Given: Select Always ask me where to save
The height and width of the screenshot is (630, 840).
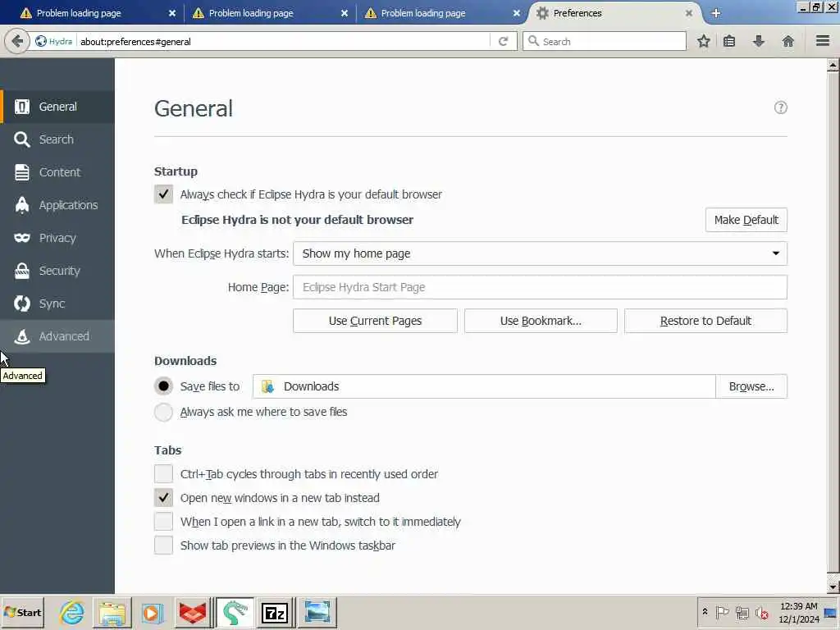Looking at the screenshot, I should coord(163,412).
